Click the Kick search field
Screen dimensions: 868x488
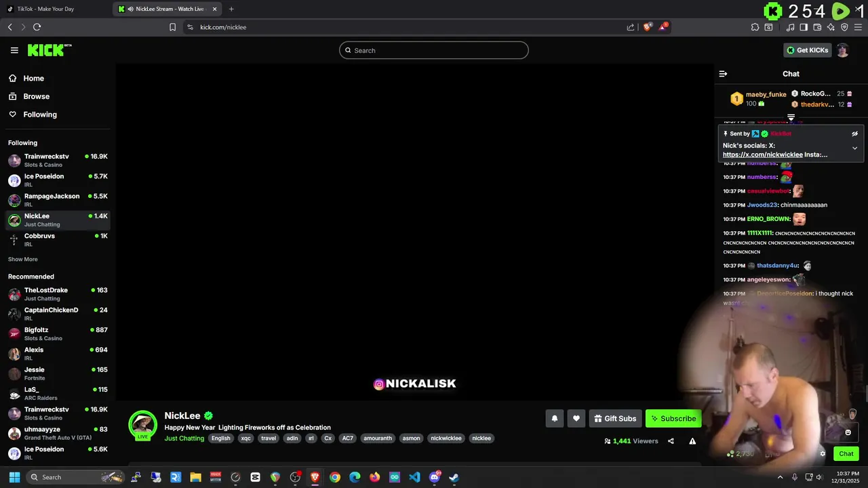click(x=434, y=50)
